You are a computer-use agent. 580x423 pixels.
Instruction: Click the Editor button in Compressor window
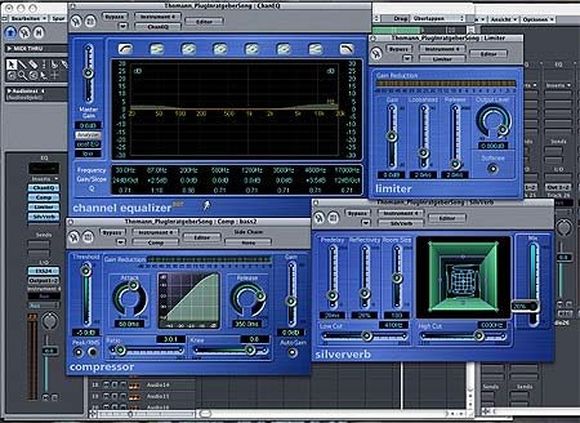[202, 237]
